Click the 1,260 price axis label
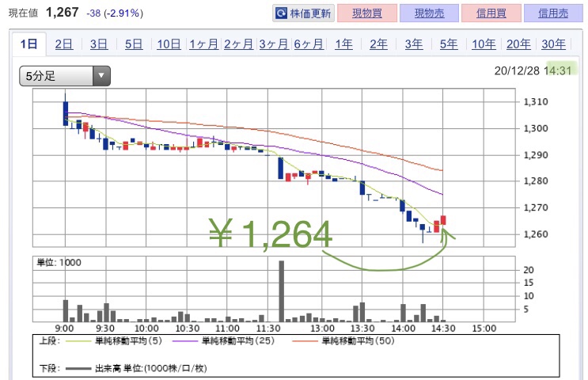Viewport: 588px width, 380px height. [536, 234]
